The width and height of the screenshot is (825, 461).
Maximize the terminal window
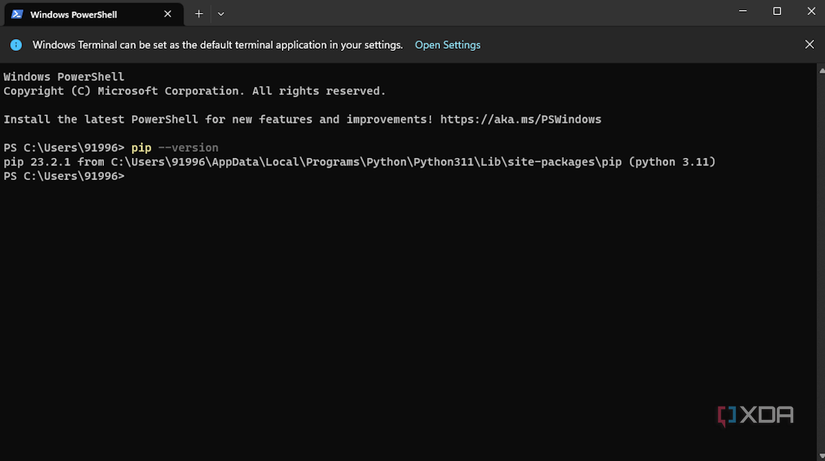pyautogui.click(x=777, y=11)
